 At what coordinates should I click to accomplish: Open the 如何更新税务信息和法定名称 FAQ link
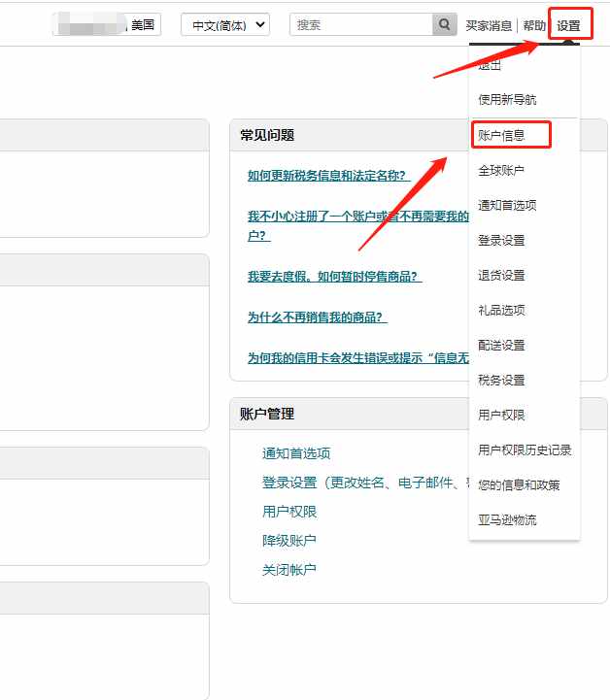click(x=328, y=176)
